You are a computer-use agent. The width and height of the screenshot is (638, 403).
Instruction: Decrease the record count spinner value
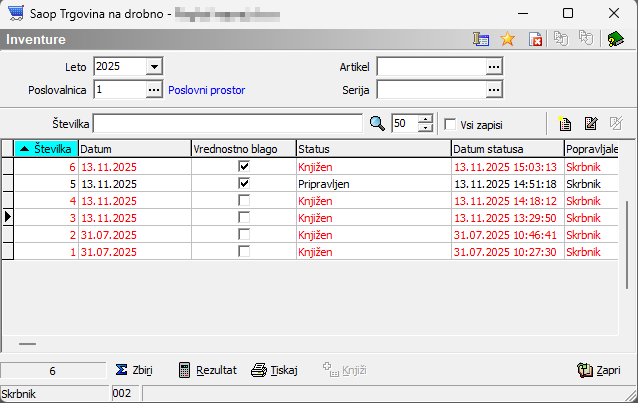click(x=425, y=128)
